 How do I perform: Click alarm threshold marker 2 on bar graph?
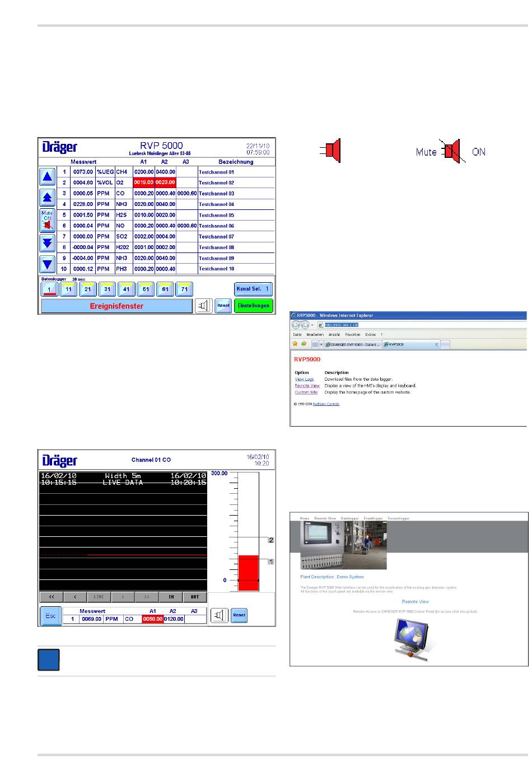(271, 540)
